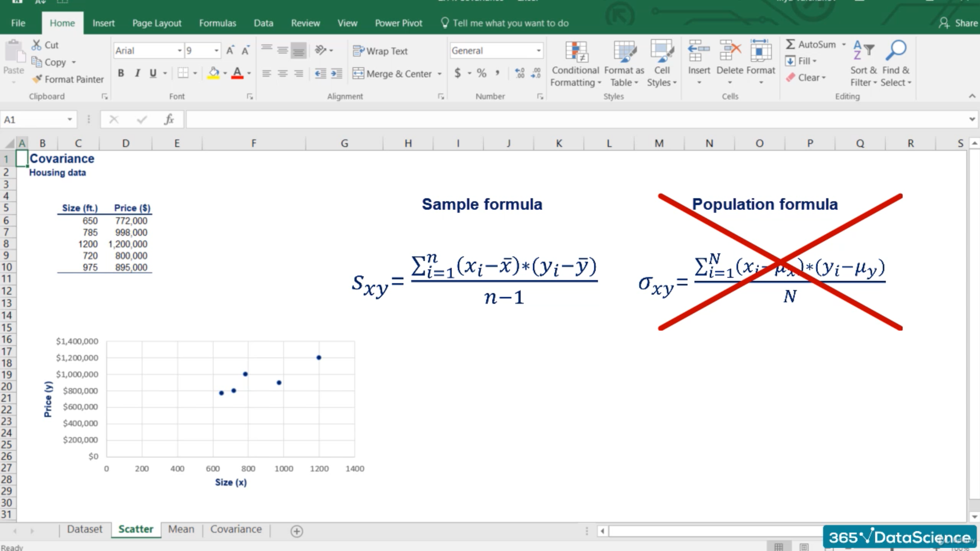Click the Insert Function fx icon
The height and width of the screenshot is (551, 980).
point(169,119)
